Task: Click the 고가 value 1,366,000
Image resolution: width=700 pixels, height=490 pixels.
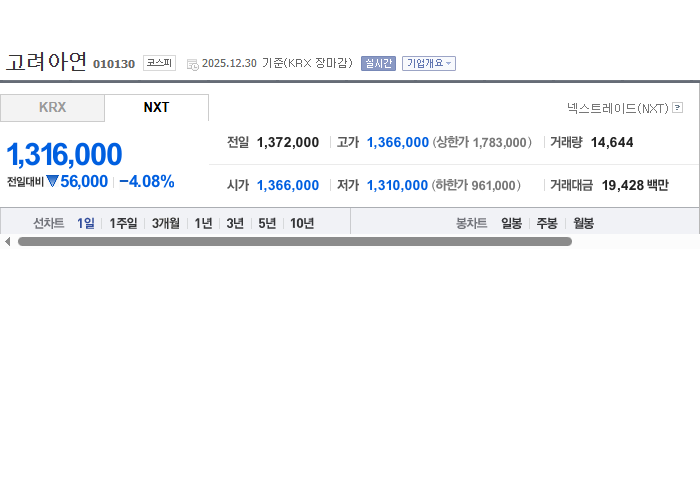Action: [x=398, y=142]
